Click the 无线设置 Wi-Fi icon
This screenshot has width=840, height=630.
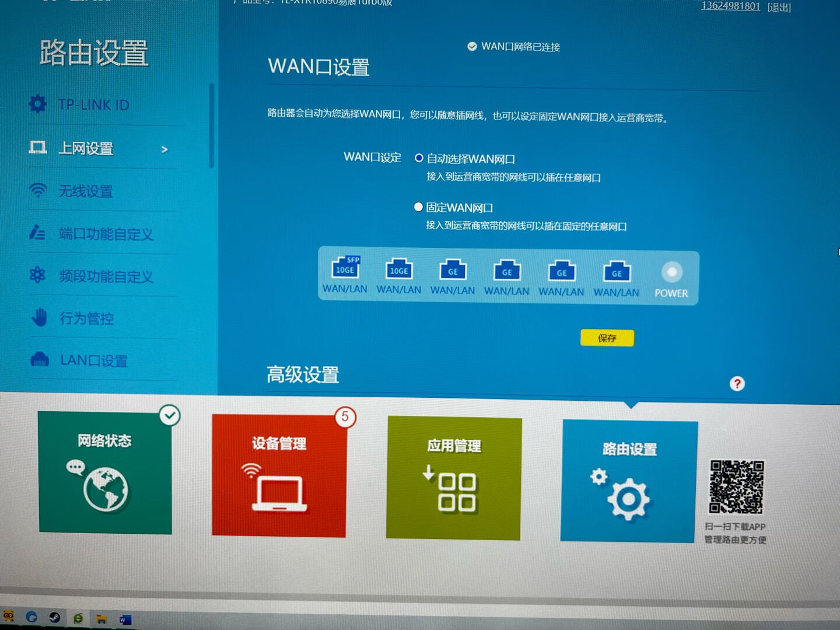pyautogui.click(x=38, y=190)
